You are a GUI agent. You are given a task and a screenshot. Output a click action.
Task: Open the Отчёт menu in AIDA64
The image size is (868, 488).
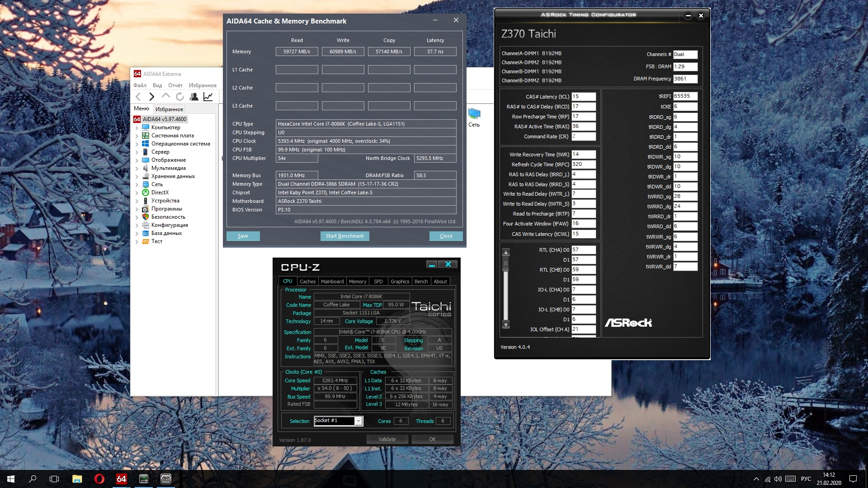coord(175,85)
